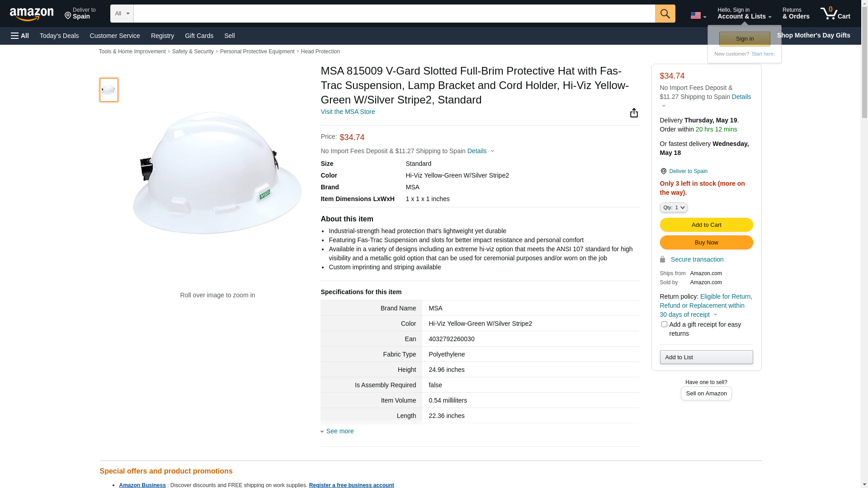Open the hamburger All menu
The height and width of the screenshot is (488, 868).
20,36
